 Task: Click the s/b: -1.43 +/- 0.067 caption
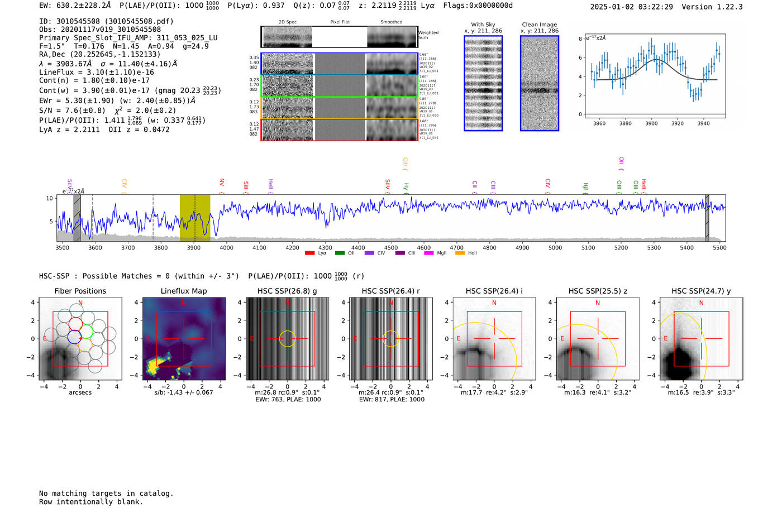[184, 392]
